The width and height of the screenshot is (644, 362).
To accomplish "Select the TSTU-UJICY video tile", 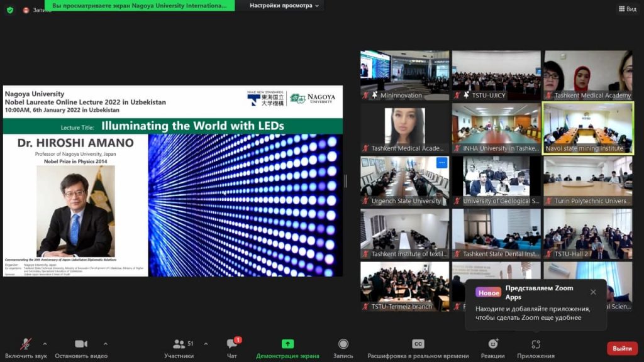I will click(496, 75).
